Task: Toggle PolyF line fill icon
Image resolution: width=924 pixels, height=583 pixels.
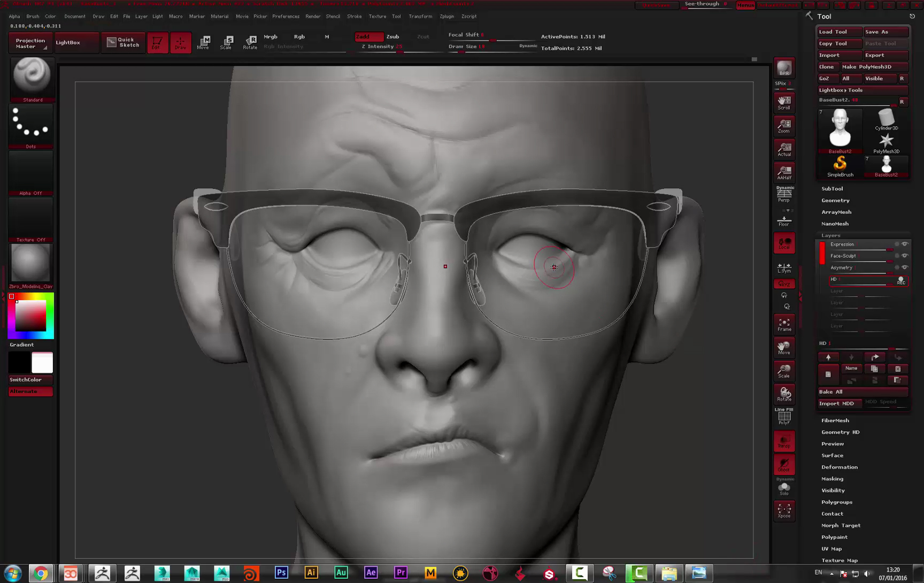Action: click(x=784, y=417)
